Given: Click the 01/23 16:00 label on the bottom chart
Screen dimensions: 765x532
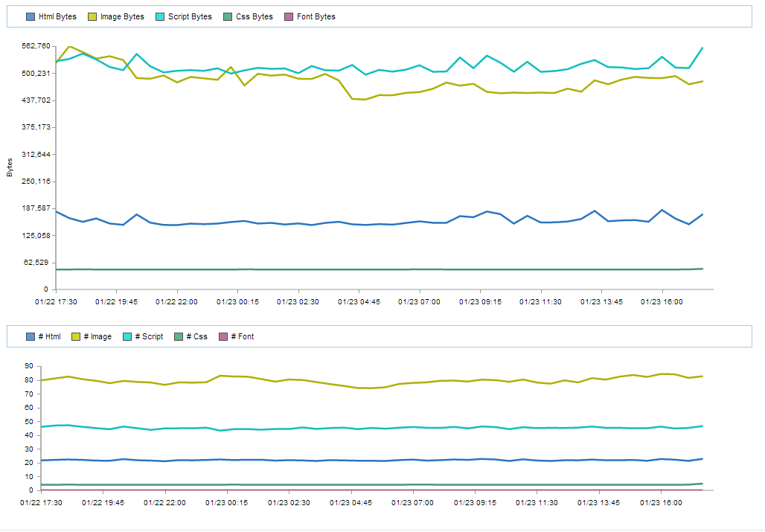Looking at the screenshot, I should coord(663,503).
